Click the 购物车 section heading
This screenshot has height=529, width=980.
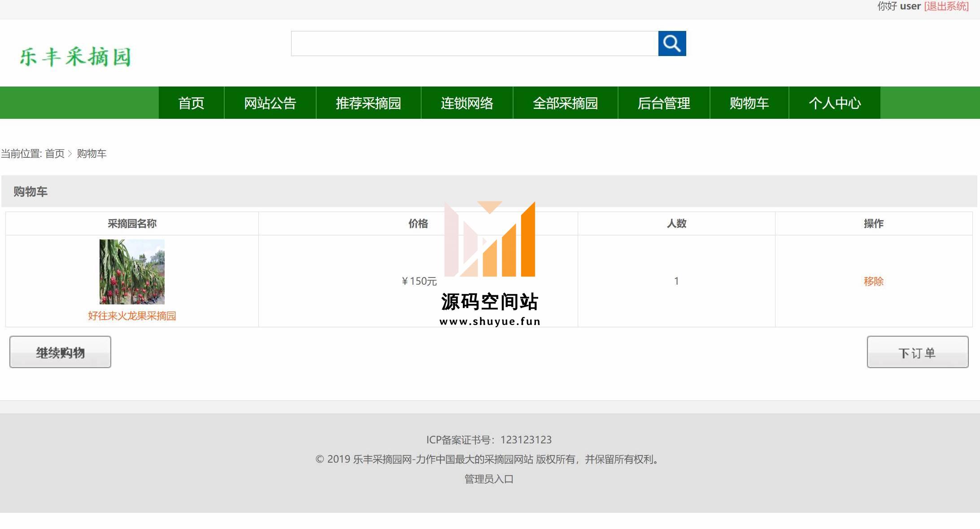pyautogui.click(x=30, y=192)
